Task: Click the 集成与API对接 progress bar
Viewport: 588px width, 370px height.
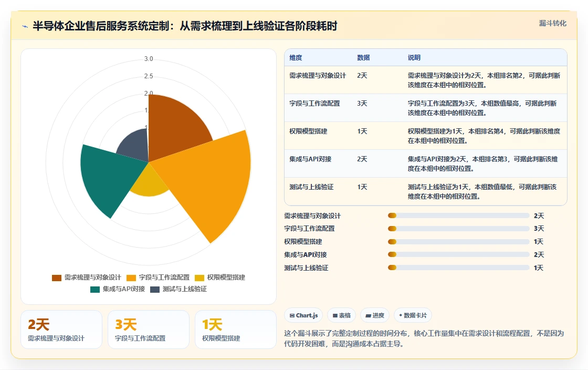Action: (459, 254)
